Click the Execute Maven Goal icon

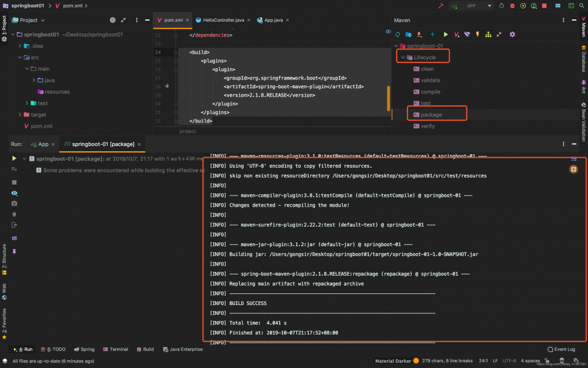tap(457, 35)
